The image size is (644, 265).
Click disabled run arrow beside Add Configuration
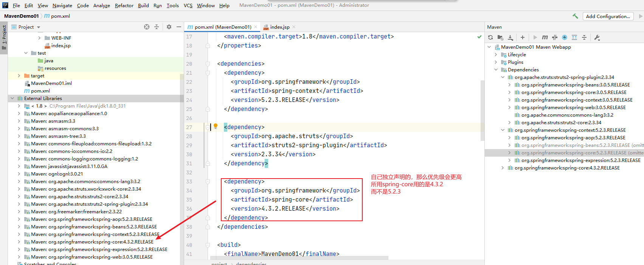pyautogui.click(x=641, y=16)
